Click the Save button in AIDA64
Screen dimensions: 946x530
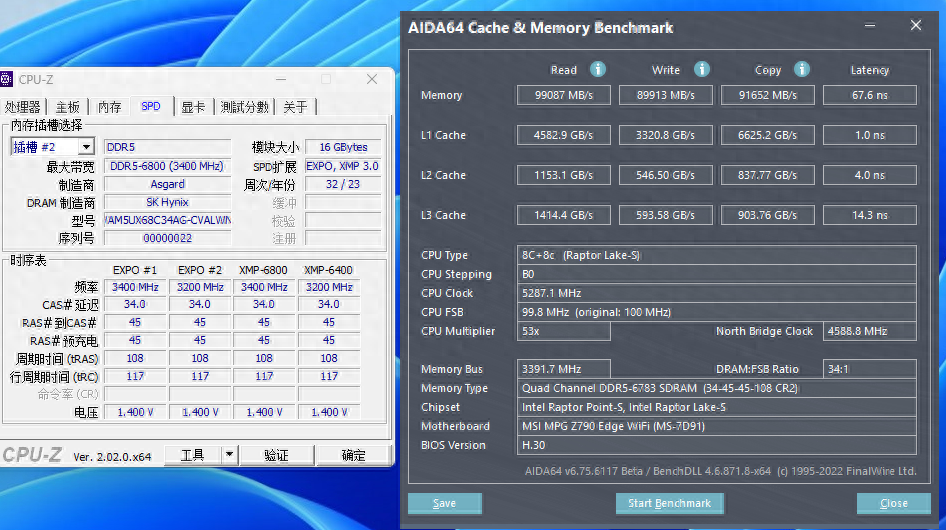[445, 503]
